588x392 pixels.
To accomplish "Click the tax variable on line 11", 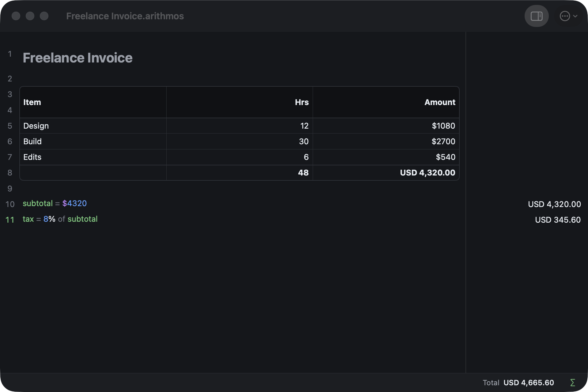I will point(28,219).
